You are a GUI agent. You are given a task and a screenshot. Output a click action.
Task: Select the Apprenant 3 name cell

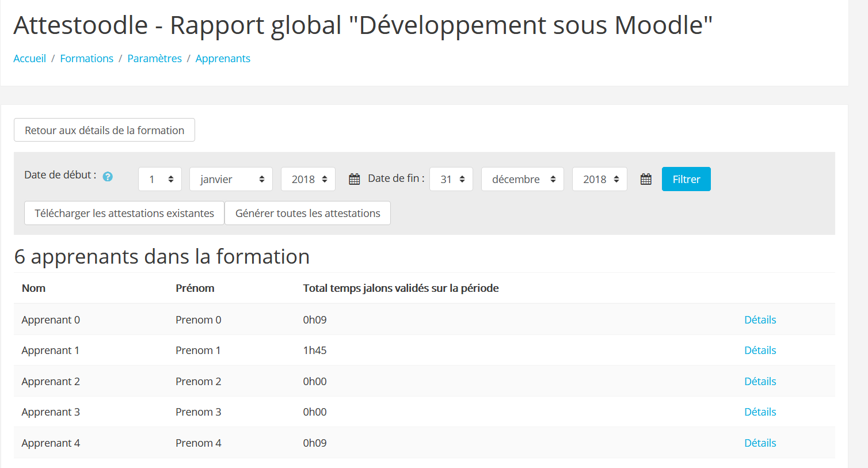51,412
